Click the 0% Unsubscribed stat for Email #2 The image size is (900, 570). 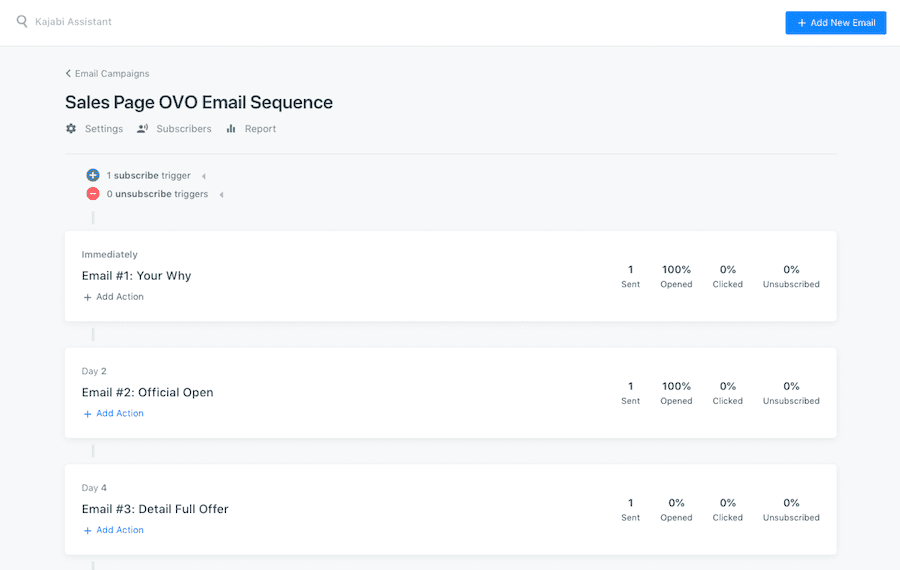pyautogui.click(x=791, y=393)
